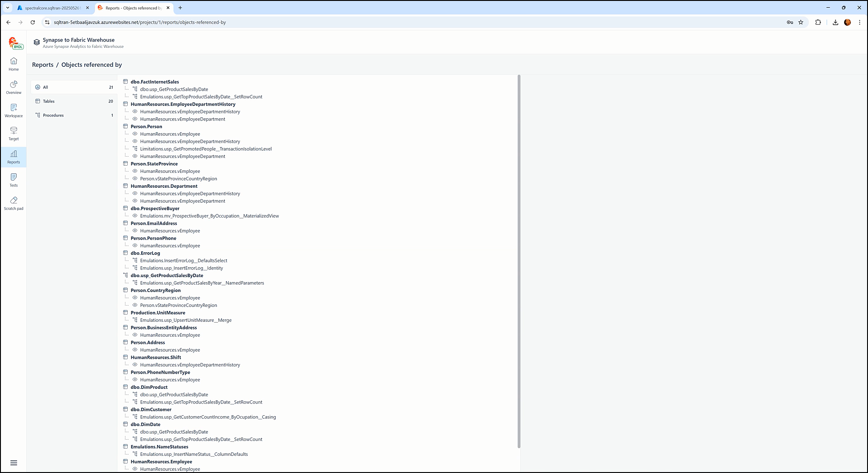Screen dimensions: 868x473
Task: Open the Tests sidebar icon
Action: click(14, 180)
